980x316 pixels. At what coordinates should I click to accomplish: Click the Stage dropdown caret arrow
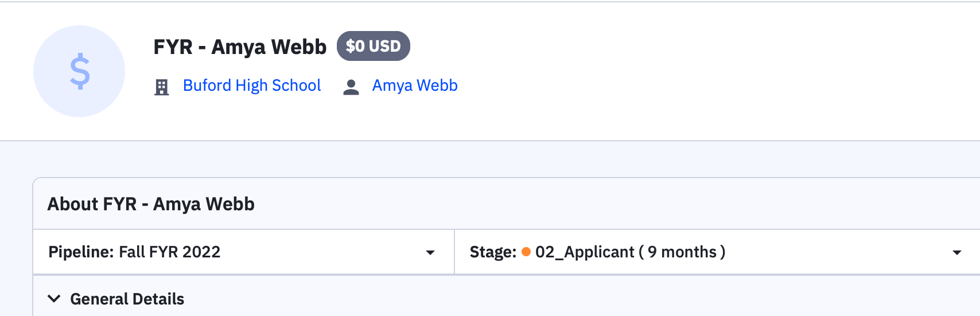click(956, 253)
